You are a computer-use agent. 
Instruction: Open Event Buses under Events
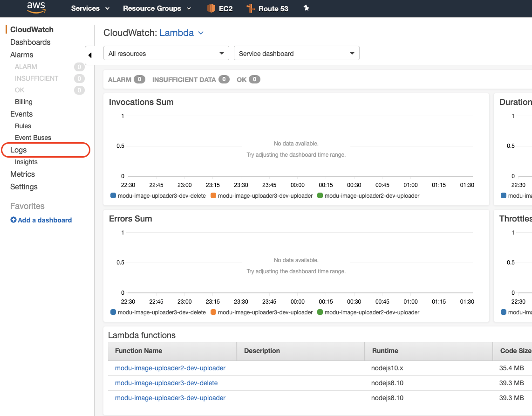[x=33, y=138]
